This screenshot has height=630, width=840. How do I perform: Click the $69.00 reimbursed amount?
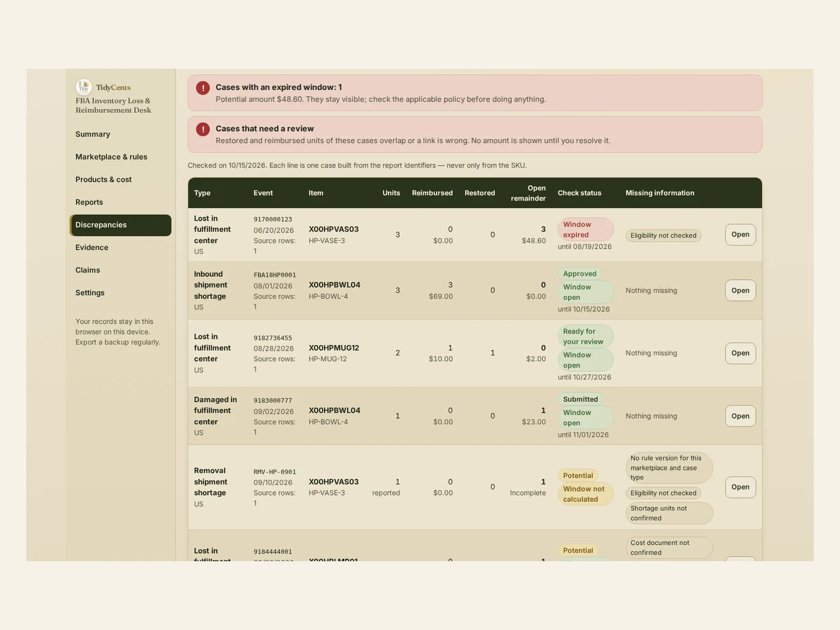(441, 297)
